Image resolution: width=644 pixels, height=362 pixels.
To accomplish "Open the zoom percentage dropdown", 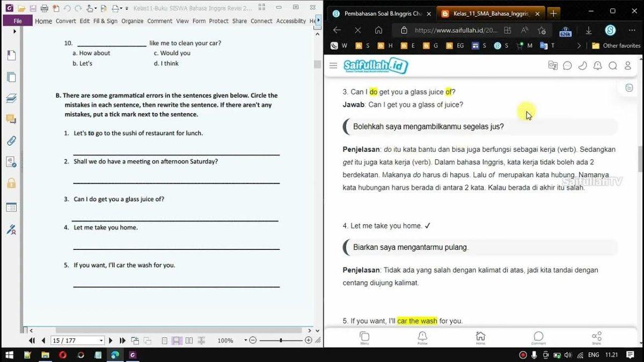I will point(246,341).
